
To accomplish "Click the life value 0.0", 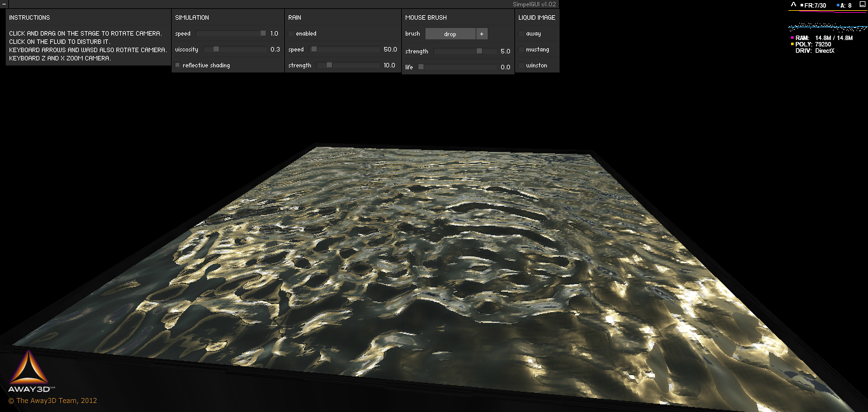I will [x=505, y=67].
